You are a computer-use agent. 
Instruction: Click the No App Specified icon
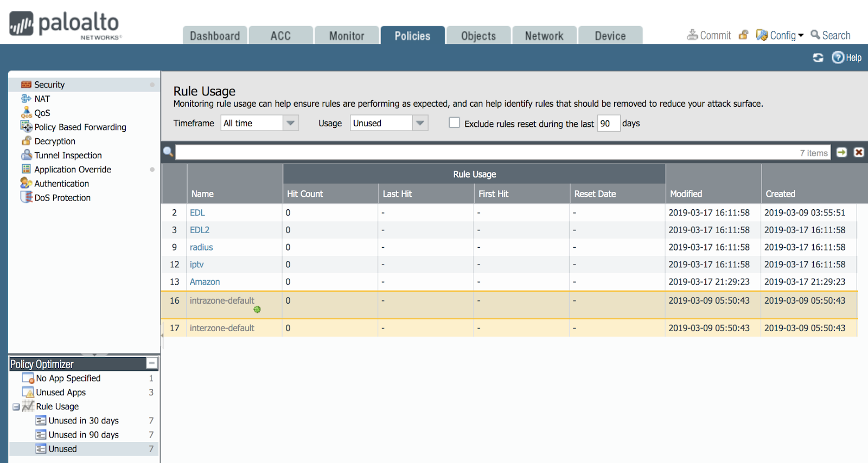pos(28,378)
